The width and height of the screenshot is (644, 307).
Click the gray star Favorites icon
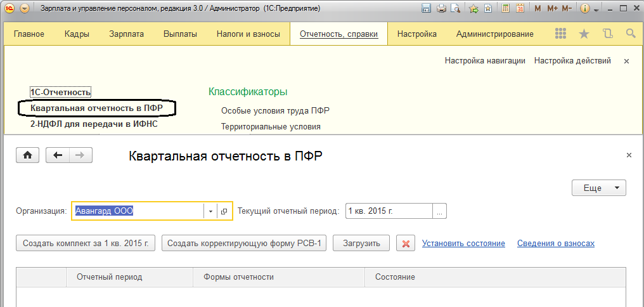pyautogui.click(x=584, y=34)
